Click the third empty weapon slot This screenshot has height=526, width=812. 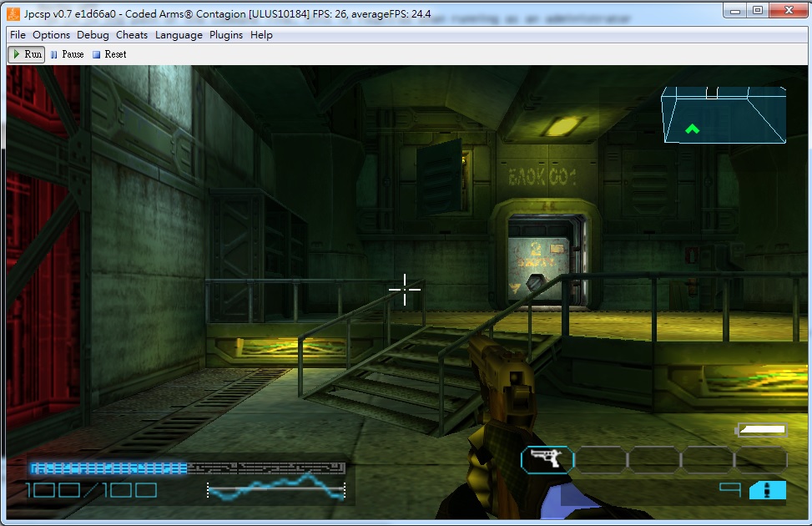tap(654, 459)
